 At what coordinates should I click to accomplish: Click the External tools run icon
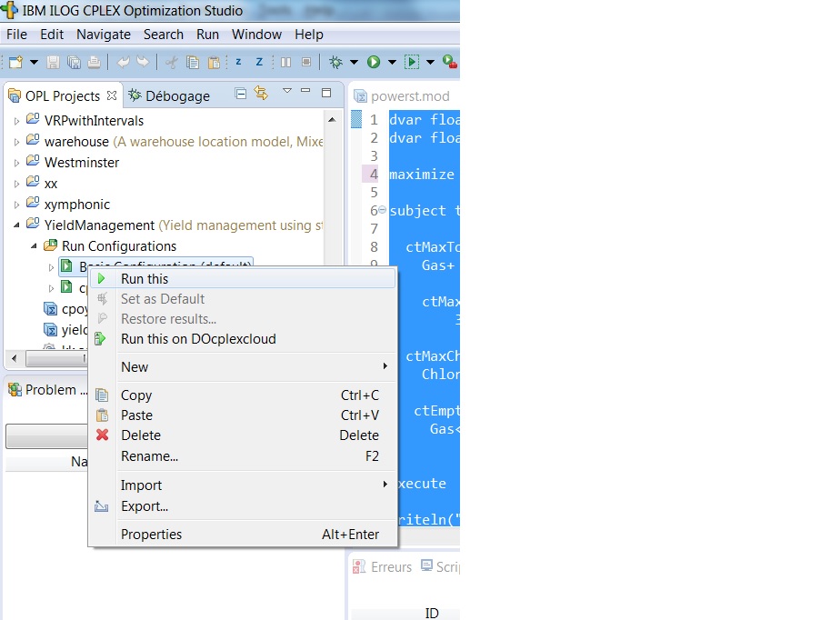(450, 62)
